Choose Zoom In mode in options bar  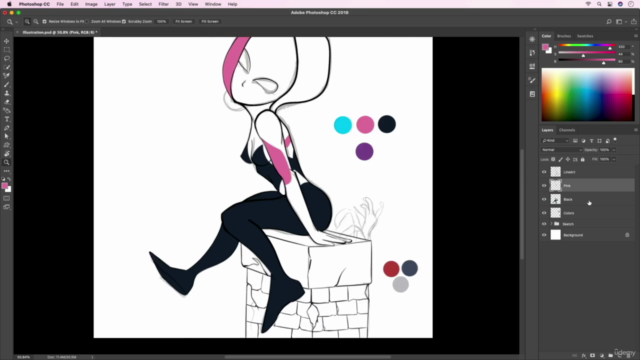tap(27, 22)
